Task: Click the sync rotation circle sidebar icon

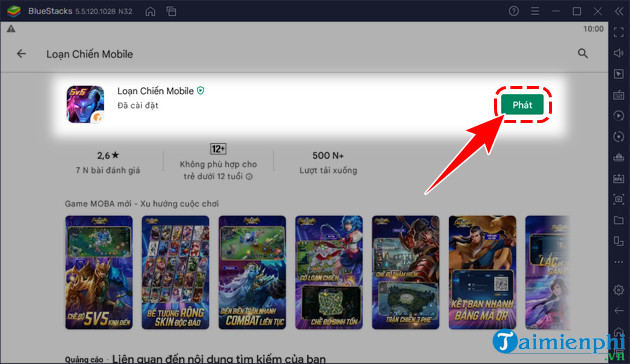Action: coord(618,137)
